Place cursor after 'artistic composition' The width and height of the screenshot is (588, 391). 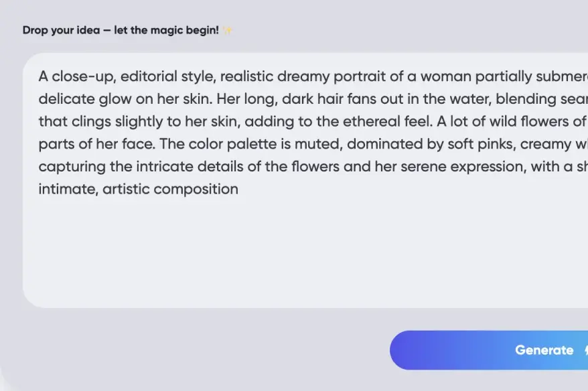[239, 189]
